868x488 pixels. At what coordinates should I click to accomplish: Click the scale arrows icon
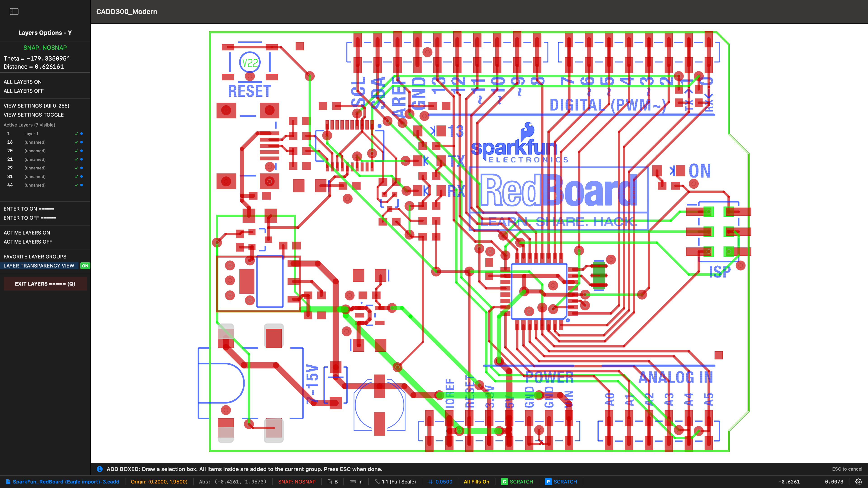[377, 482]
